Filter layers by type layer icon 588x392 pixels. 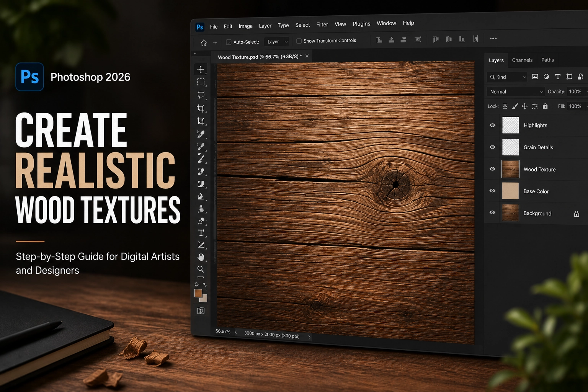coord(558,77)
